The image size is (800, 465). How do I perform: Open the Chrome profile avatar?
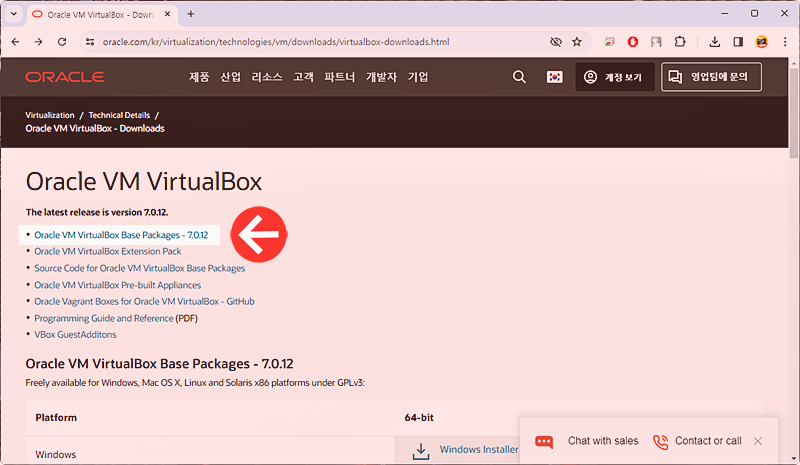coord(762,42)
